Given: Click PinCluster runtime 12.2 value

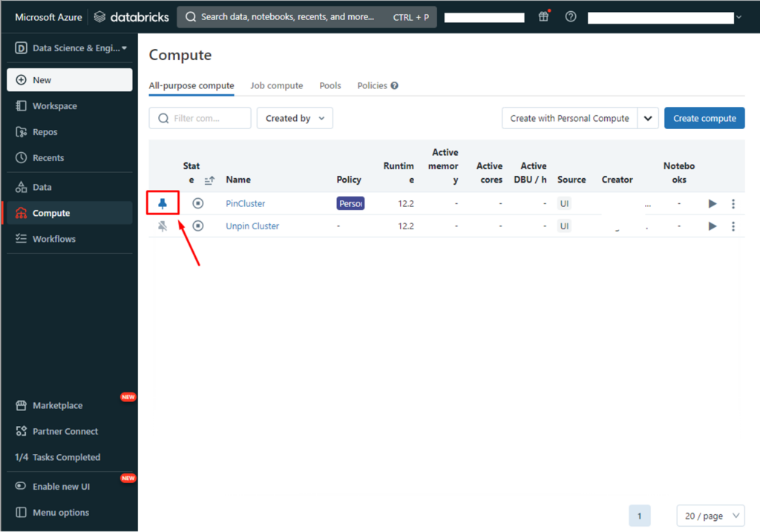Looking at the screenshot, I should pos(406,203).
